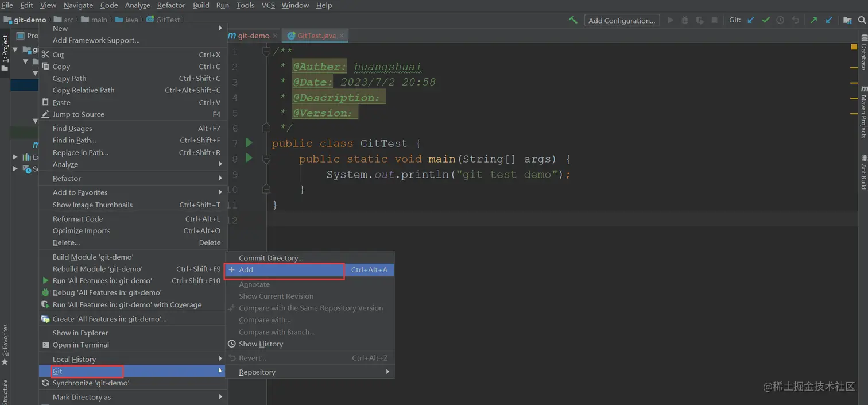Expand the Analyze submenu arrow
Screen dimensions: 868x405
click(220, 164)
